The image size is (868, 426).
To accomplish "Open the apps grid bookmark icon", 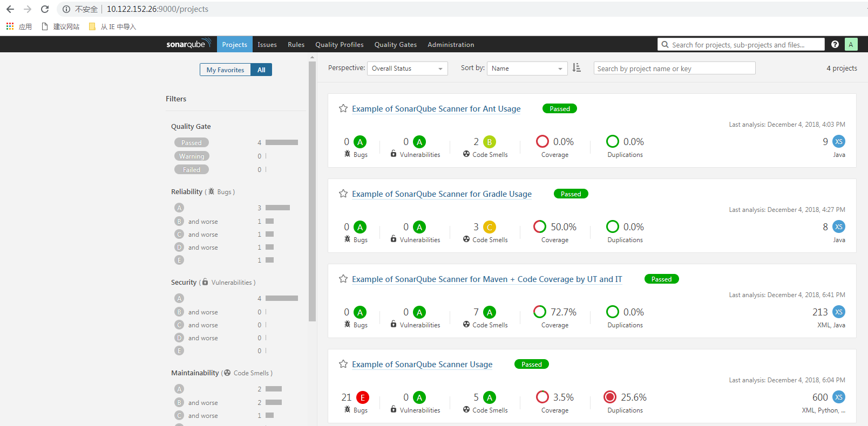I will point(10,26).
